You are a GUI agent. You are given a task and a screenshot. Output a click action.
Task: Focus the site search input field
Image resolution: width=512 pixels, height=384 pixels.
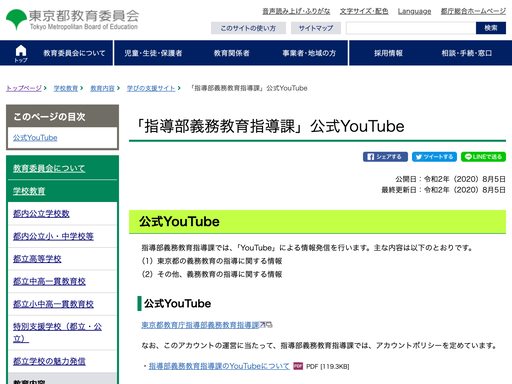(x=411, y=28)
